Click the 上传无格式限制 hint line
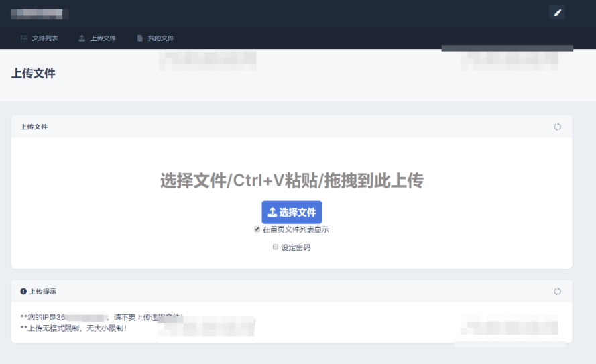This screenshot has width=596, height=364. 73,328
